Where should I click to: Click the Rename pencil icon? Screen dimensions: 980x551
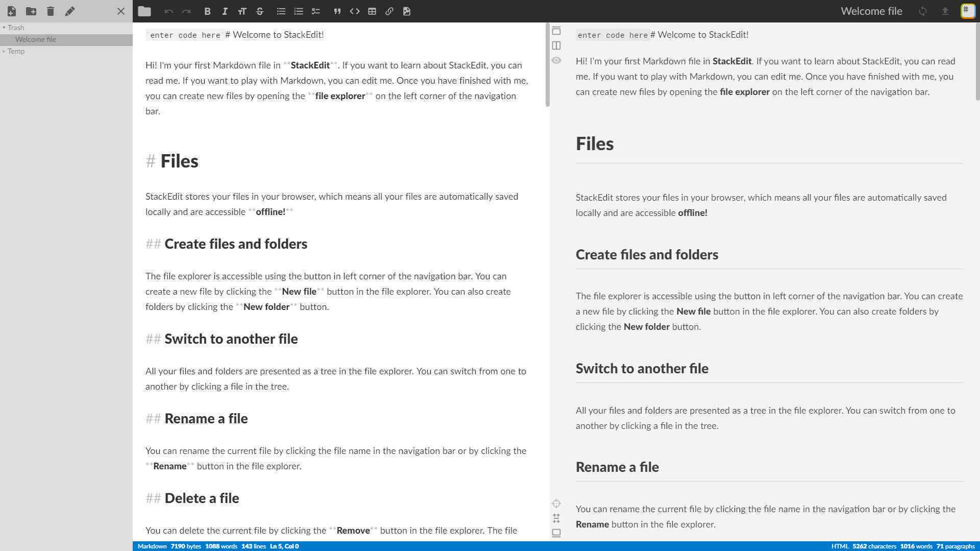tap(70, 11)
